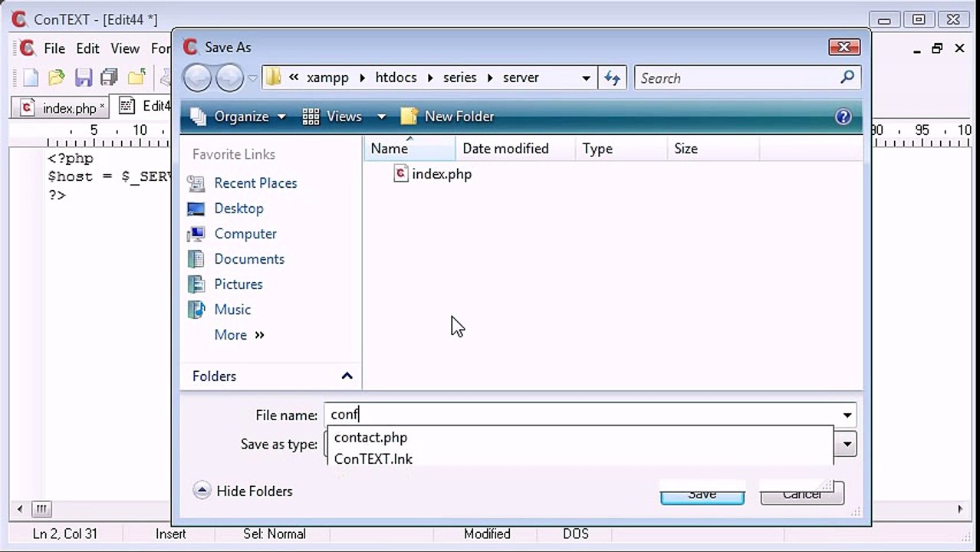Close the Save As dialog
The image size is (980, 552).
pos(844,47)
